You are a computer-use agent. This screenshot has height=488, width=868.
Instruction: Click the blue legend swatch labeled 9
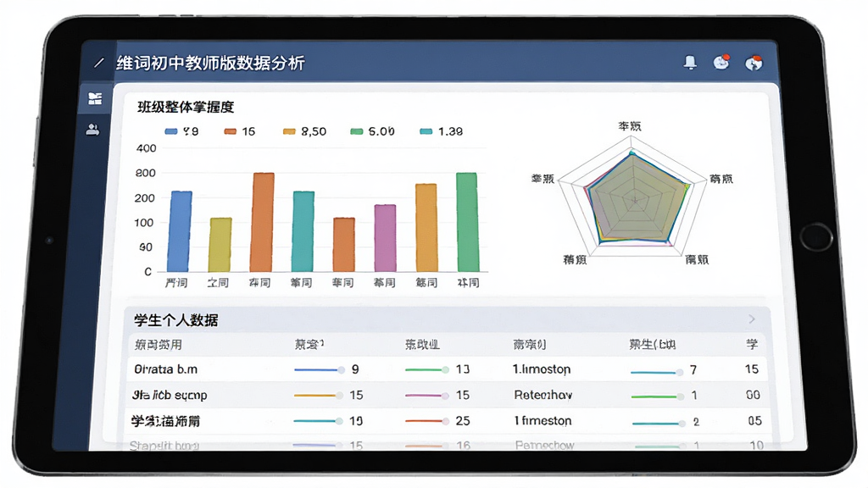coord(171,131)
